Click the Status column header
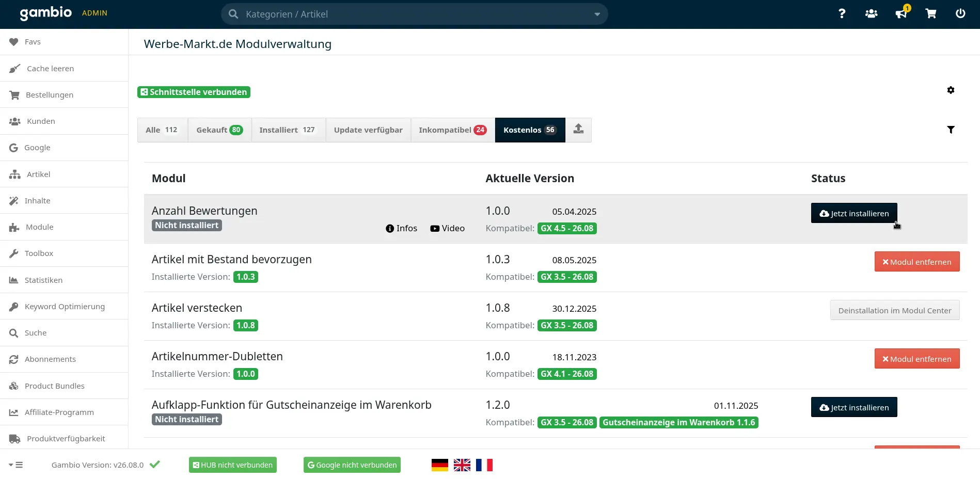The image size is (980, 479). 828,178
